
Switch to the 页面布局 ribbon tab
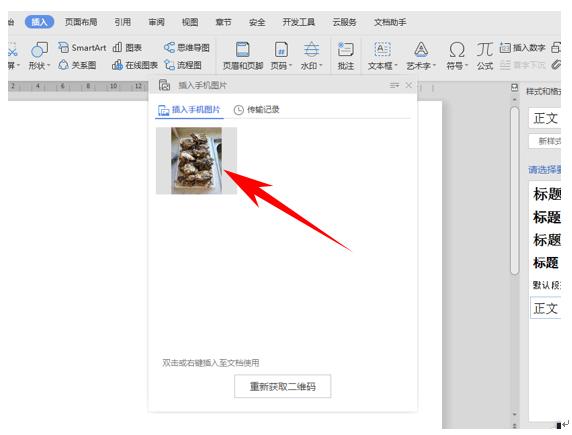point(81,22)
